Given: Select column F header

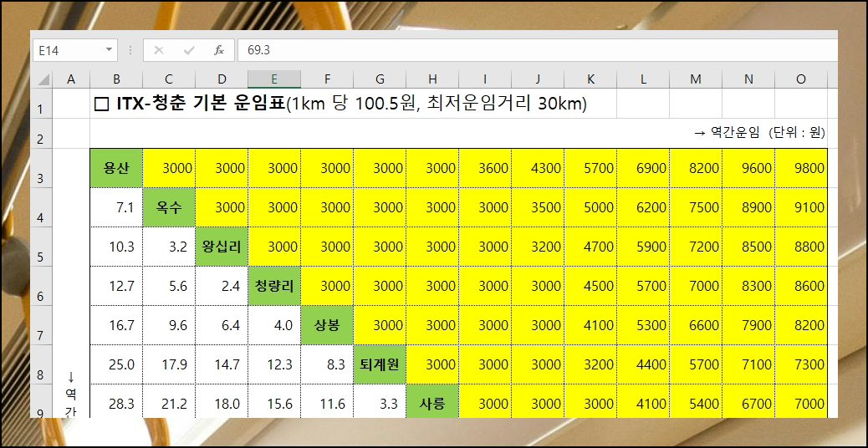Looking at the screenshot, I should tap(327, 79).
